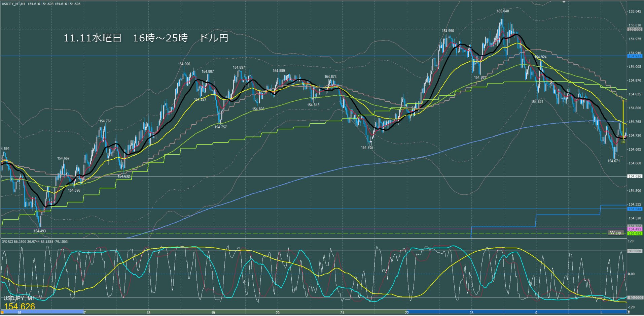Click the 154.493 session low label
The image size is (644, 316).
coord(40,231)
